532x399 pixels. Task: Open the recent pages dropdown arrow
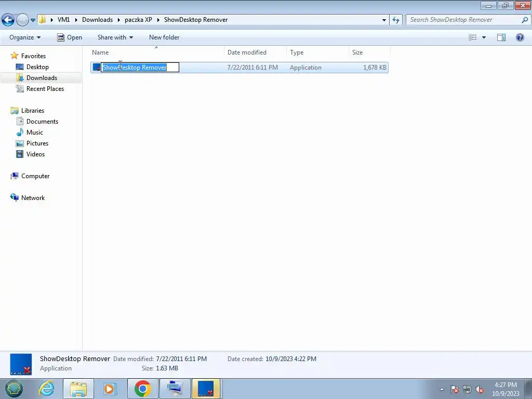33,20
